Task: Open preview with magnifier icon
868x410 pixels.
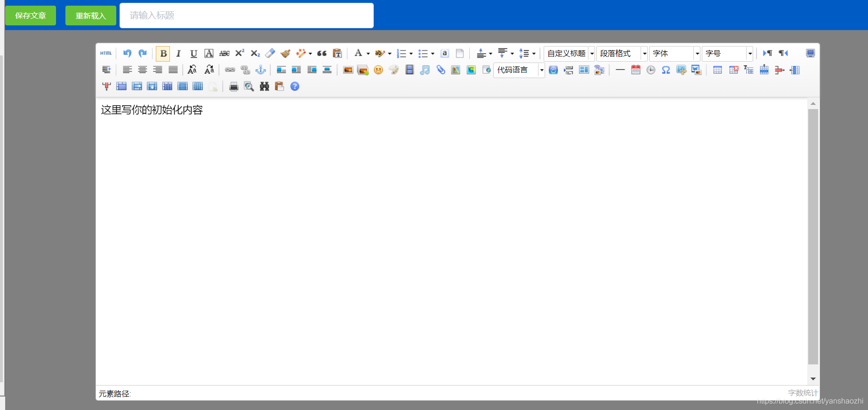Action: coord(249,87)
